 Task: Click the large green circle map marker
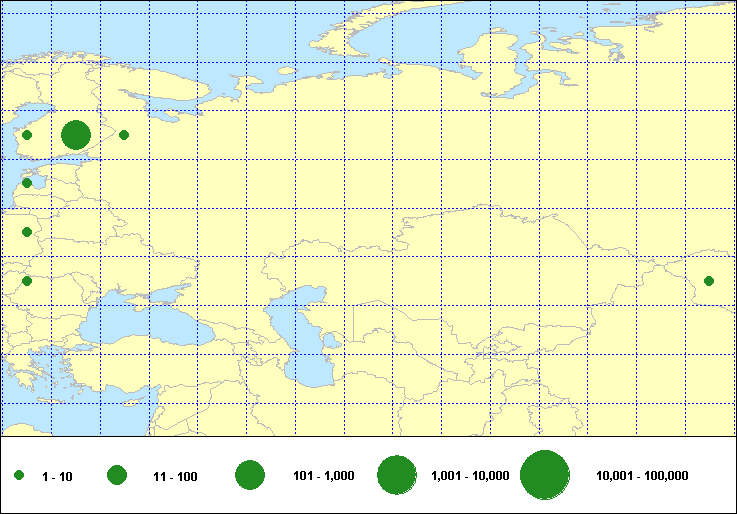coord(76,135)
